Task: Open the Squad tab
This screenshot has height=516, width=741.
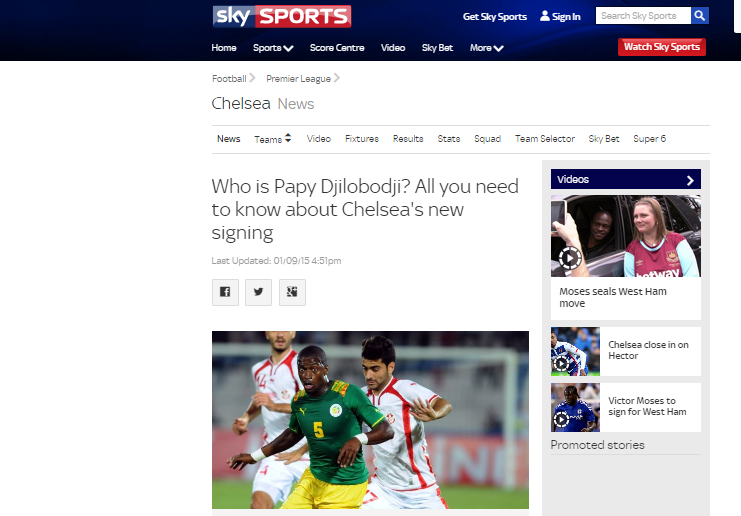Action: click(x=487, y=139)
